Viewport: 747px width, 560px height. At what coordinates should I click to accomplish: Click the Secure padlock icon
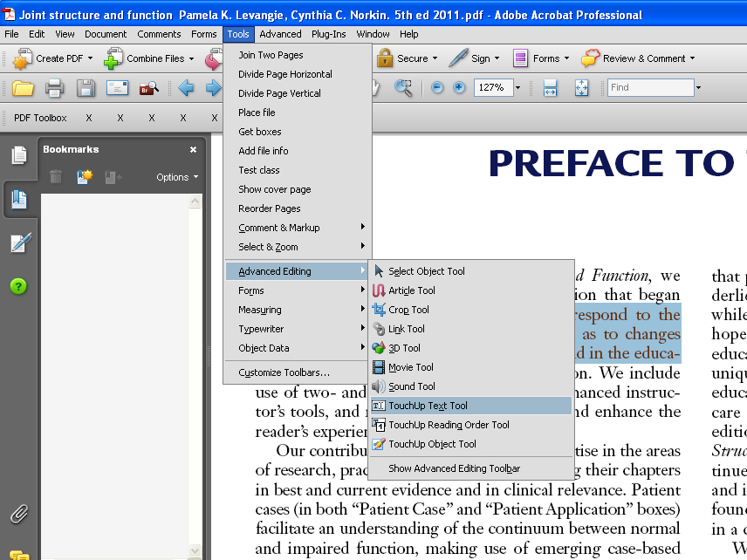(x=385, y=58)
